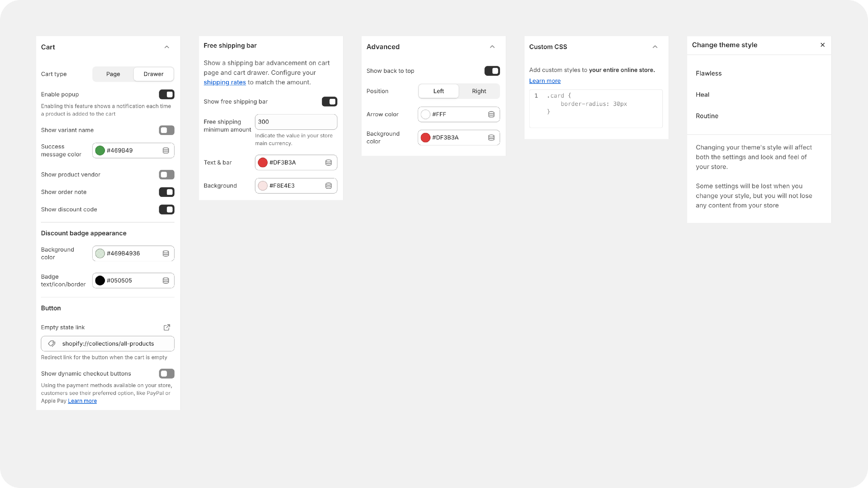
Task: Open the Empty state link external icon
Action: [167, 327]
